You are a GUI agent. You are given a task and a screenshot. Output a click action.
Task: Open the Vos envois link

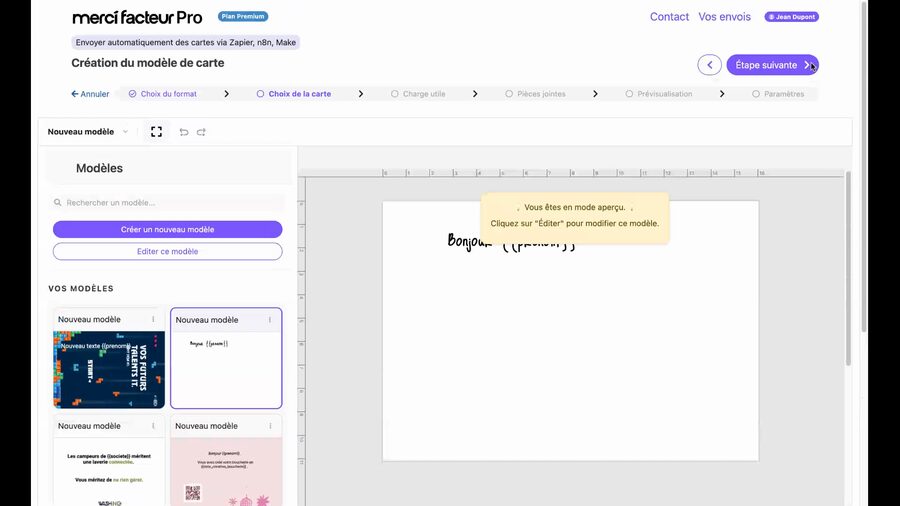tap(724, 17)
